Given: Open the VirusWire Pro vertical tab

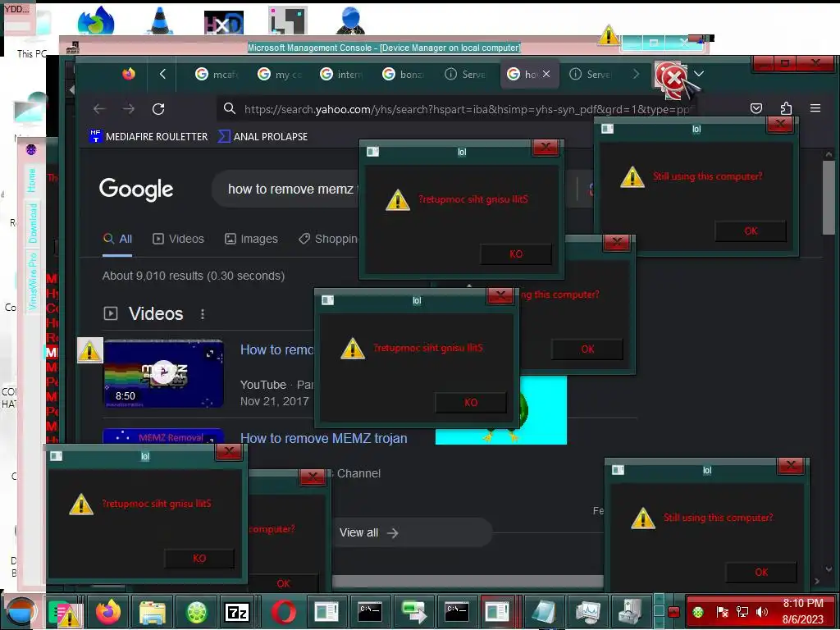Looking at the screenshot, I should [32, 282].
